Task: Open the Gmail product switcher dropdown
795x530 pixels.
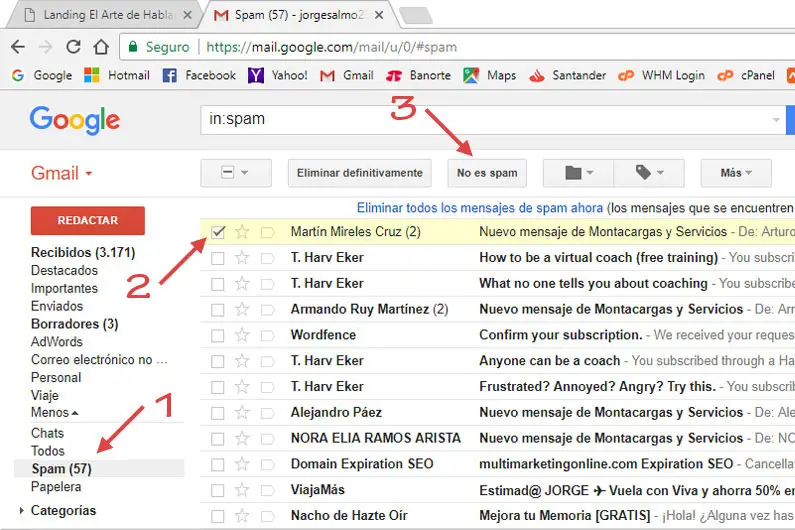Action: [x=62, y=173]
